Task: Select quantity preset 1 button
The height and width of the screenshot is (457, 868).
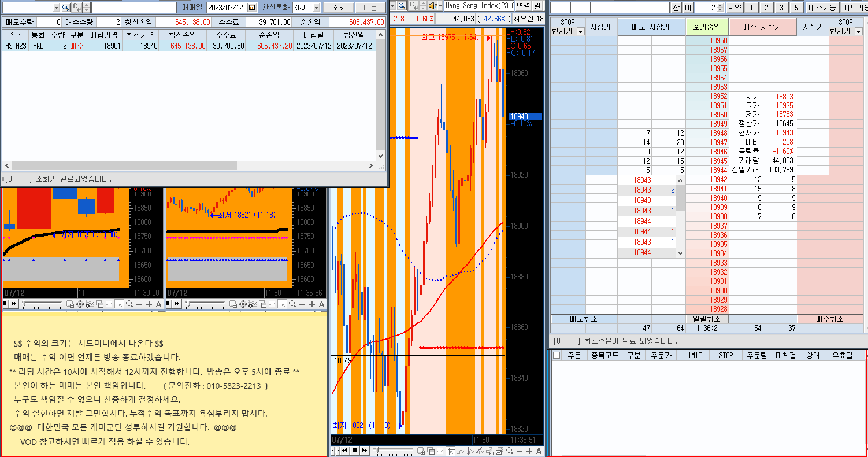Action: 751,8
